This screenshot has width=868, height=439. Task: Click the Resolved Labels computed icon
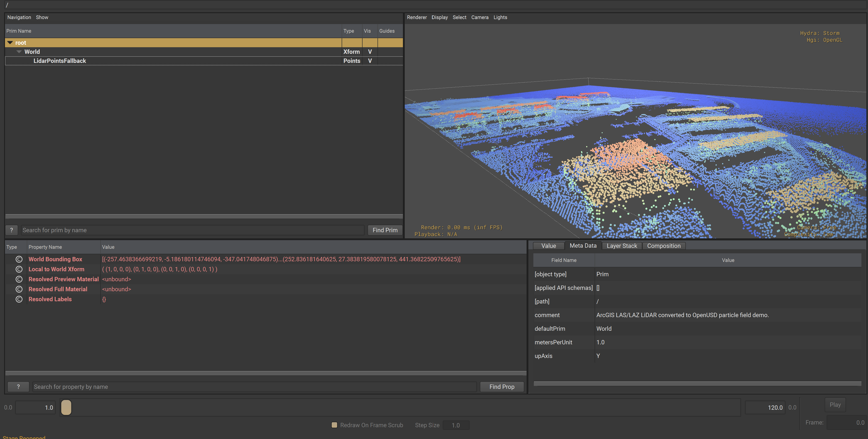[x=19, y=299]
